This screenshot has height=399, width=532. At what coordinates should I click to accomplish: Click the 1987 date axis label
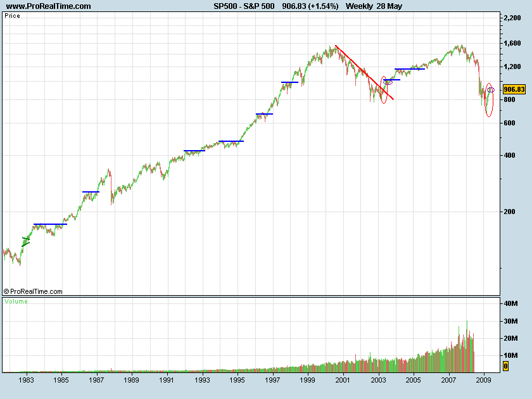[x=96, y=380]
